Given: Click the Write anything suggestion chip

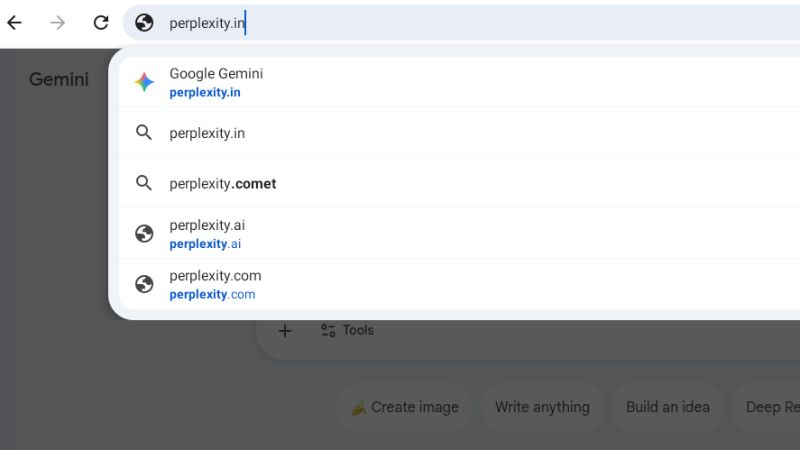Looking at the screenshot, I should (x=542, y=407).
